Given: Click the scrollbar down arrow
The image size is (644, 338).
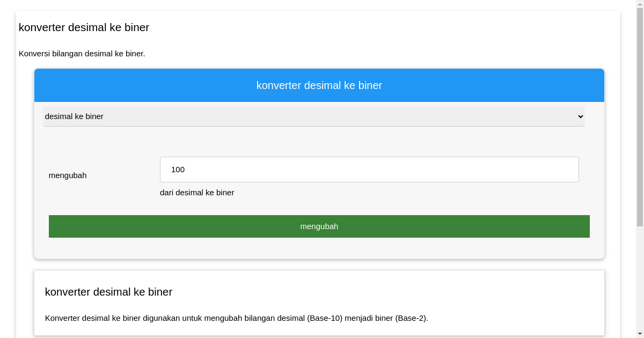Looking at the screenshot, I should coord(640,334).
